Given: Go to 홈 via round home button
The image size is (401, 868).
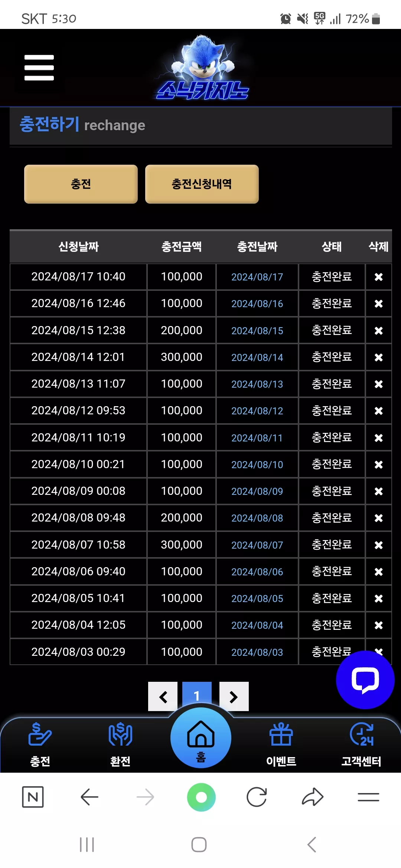Looking at the screenshot, I should pyautogui.click(x=201, y=737).
